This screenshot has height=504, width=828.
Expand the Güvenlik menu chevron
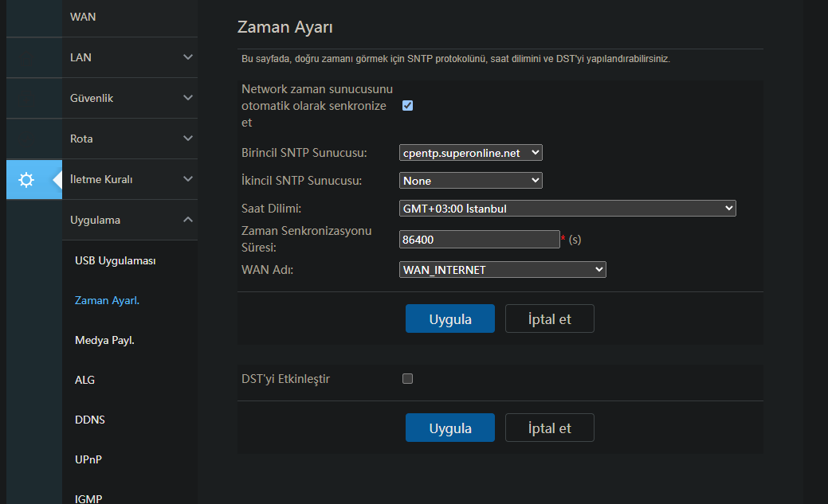click(x=187, y=98)
